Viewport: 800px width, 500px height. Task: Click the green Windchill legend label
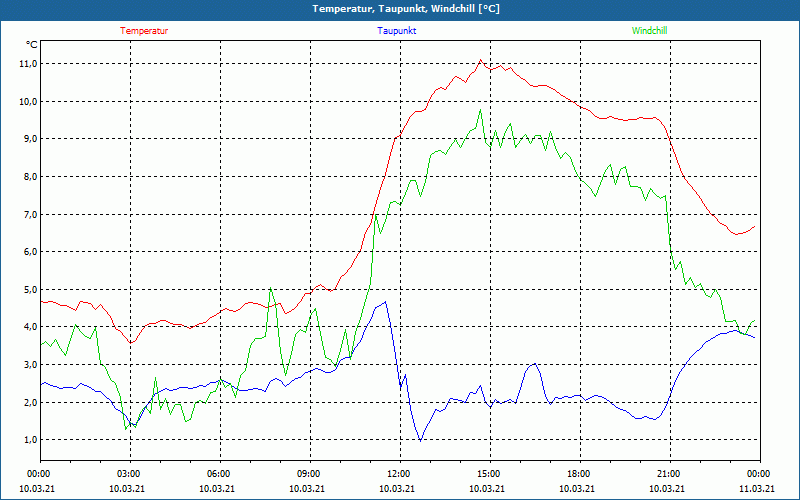(x=649, y=31)
